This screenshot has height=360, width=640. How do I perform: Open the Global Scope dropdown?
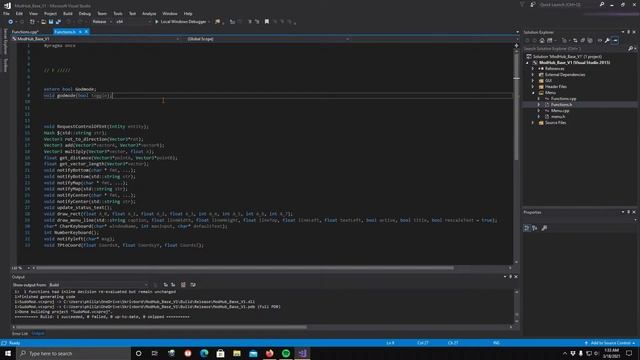pos(267,39)
